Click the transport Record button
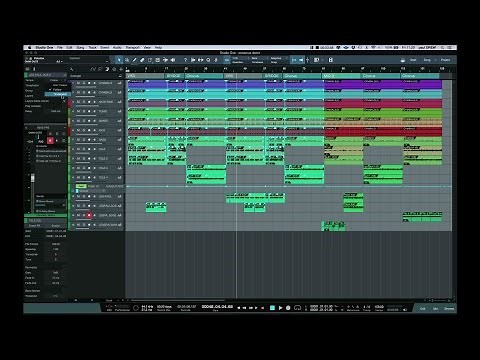480x360 pixels. tap(288, 308)
